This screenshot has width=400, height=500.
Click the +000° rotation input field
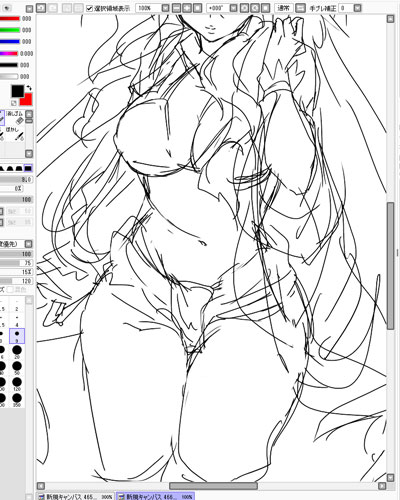click(x=218, y=8)
